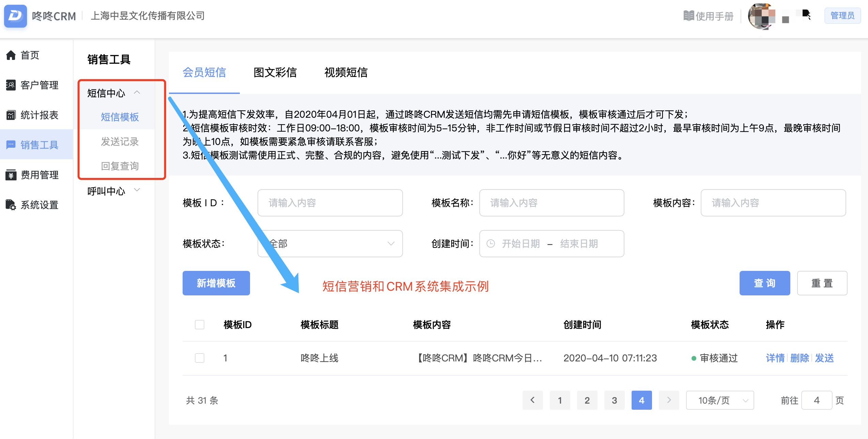This screenshot has width=868, height=439.
Task: Go to next page arrow
Action: (669, 400)
